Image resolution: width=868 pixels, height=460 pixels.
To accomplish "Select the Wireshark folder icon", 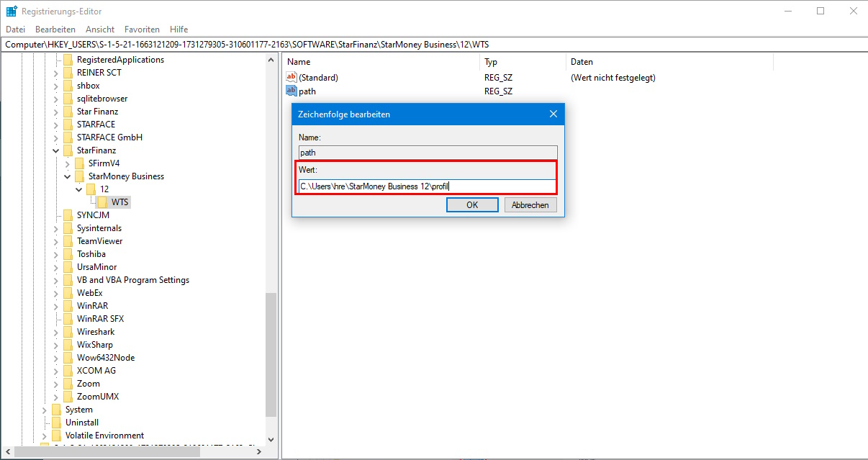I will (68, 332).
